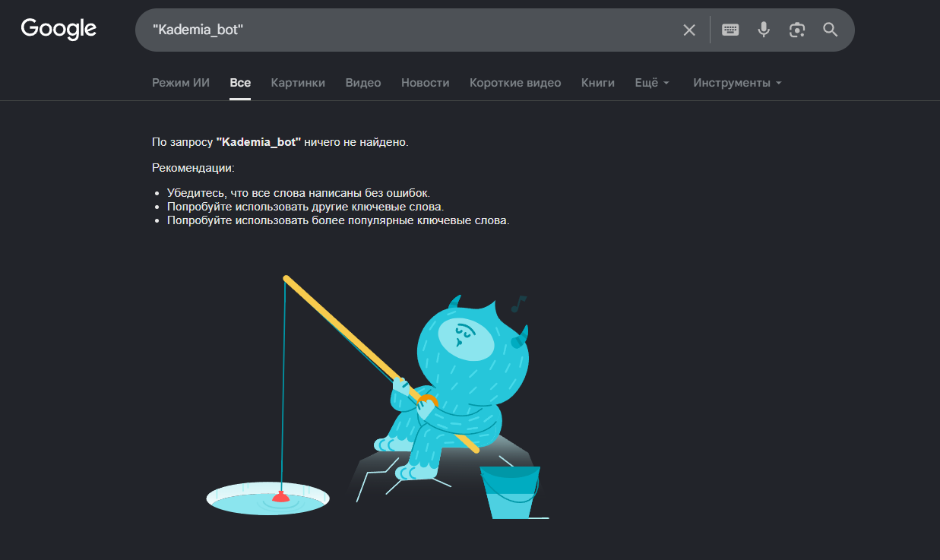Select the Короткие видео tab
The image size is (940, 560).
click(515, 83)
